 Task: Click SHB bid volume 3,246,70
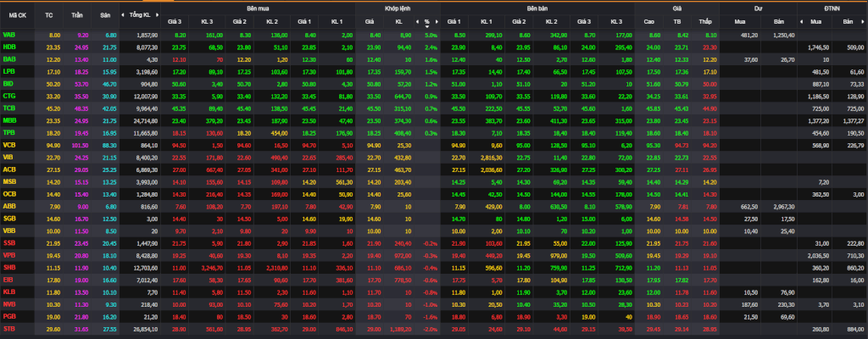[213, 267]
